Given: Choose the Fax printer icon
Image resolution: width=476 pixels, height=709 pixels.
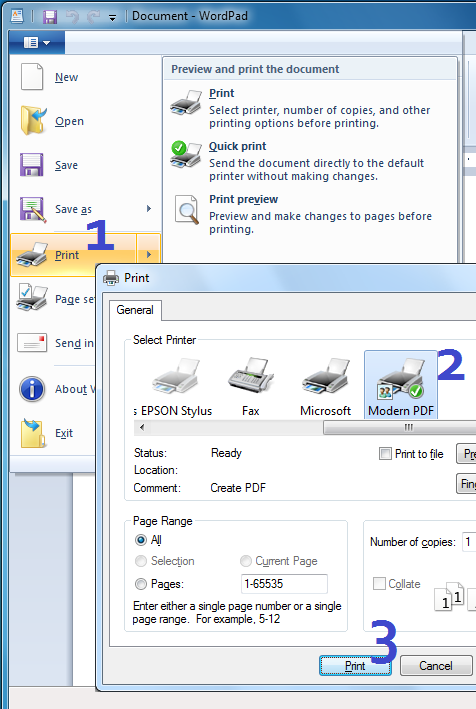Looking at the screenshot, I should point(251,375).
